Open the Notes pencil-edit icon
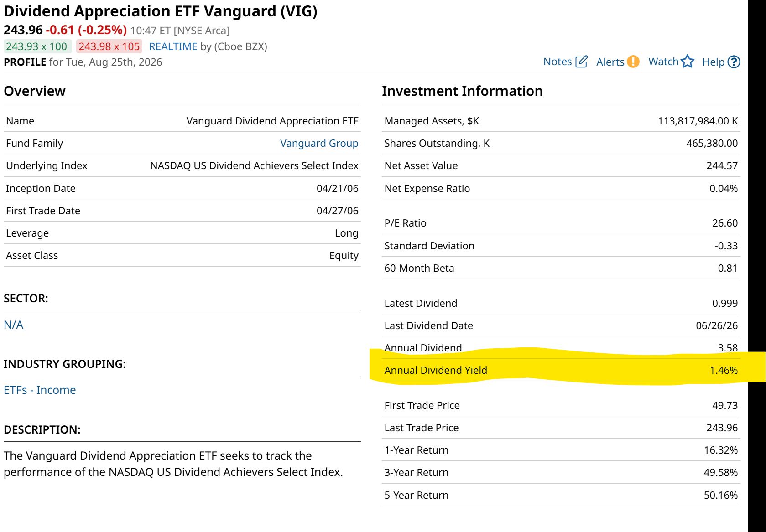The height and width of the screenshot is (532, 766). click(x=581, y=62)
